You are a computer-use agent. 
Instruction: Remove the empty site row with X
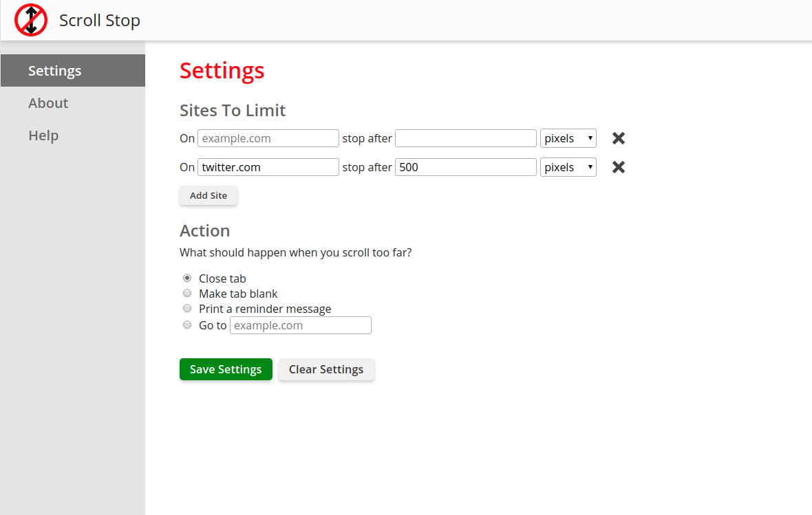tap(619, 138)
